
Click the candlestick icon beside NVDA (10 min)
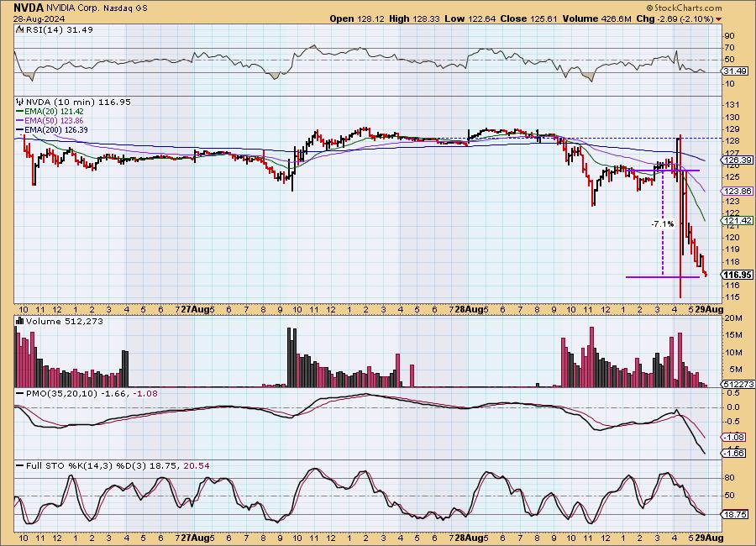point(20,102)
